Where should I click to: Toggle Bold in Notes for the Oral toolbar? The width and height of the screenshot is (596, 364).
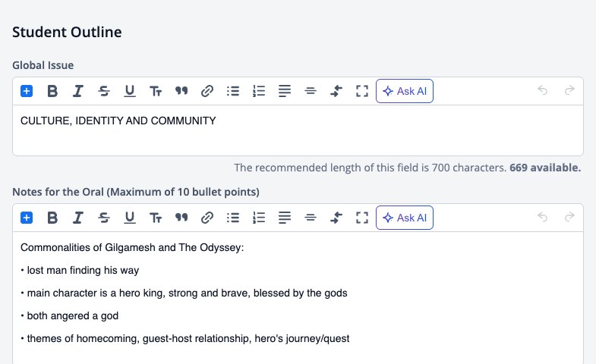click(x=52, y=218)
